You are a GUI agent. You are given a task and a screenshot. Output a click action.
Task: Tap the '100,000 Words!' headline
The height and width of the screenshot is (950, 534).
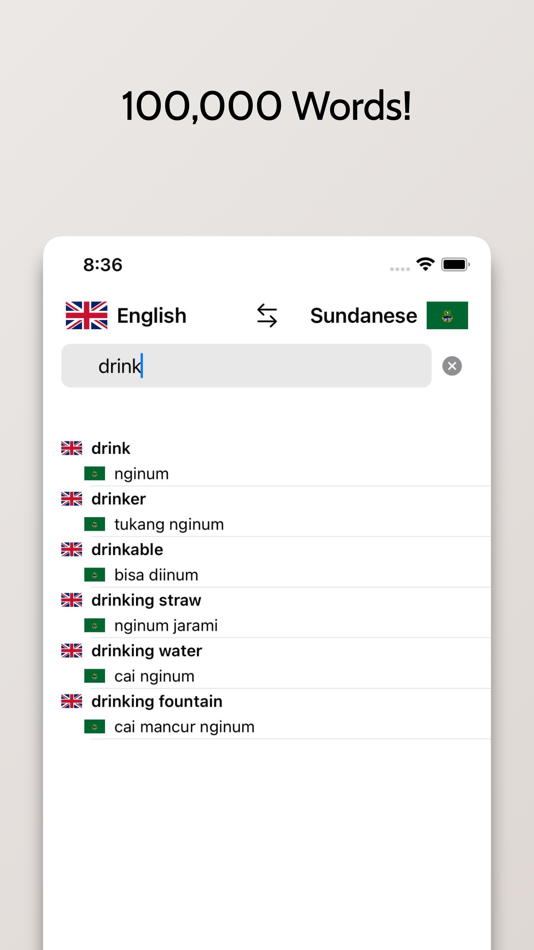[267, 106]
